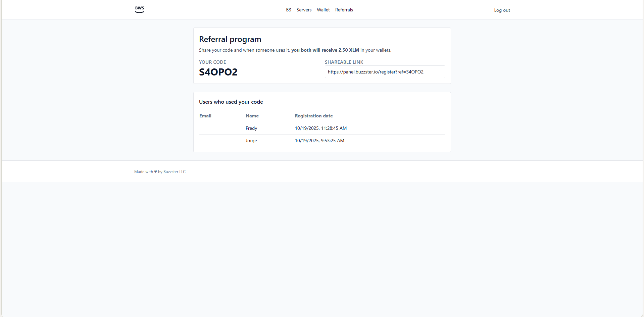This screenshot has width=644, height=317.
Task: Open the B3 navigation item
Action: point(288,10)
